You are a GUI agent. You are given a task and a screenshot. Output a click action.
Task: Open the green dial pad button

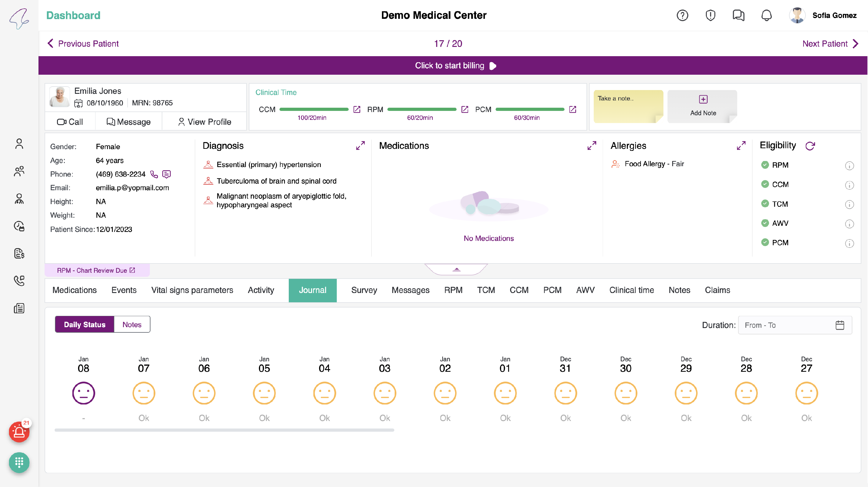pos(19,462)
